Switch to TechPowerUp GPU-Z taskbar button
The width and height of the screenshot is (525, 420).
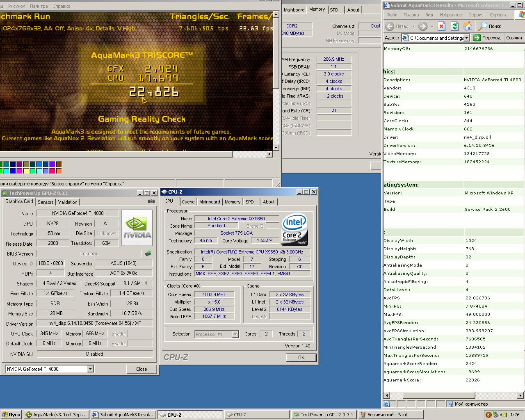[x=323, y=415]
